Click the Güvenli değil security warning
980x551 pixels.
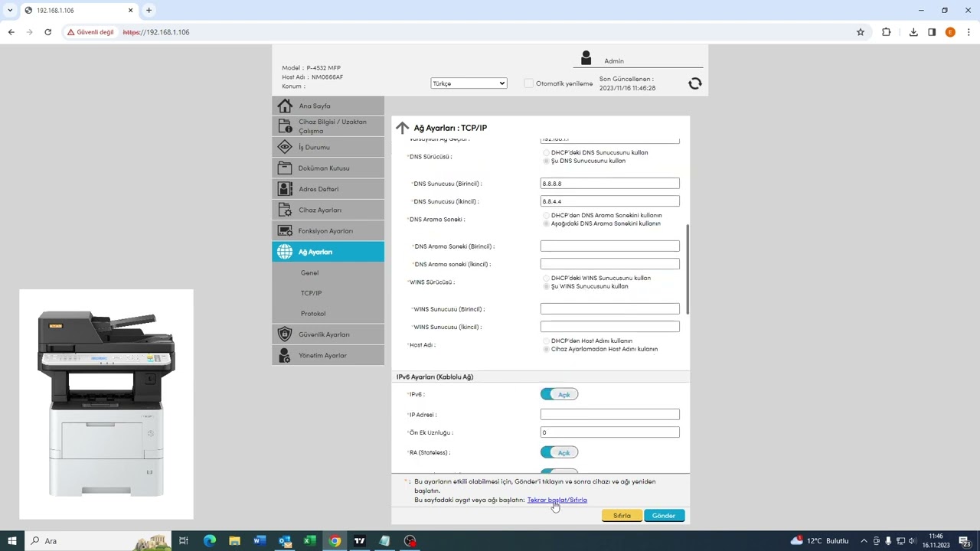click(90, 32)
